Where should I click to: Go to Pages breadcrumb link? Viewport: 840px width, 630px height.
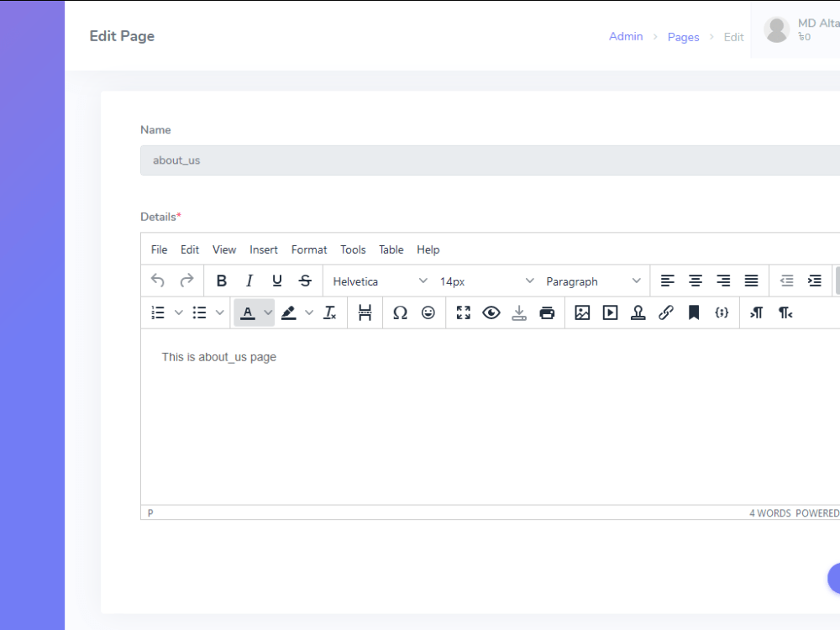[x=683, y=37]
